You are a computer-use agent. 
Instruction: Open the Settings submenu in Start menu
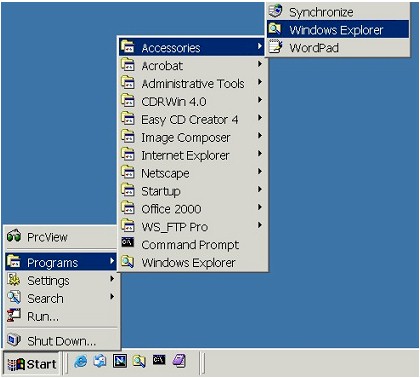[60, 280]
